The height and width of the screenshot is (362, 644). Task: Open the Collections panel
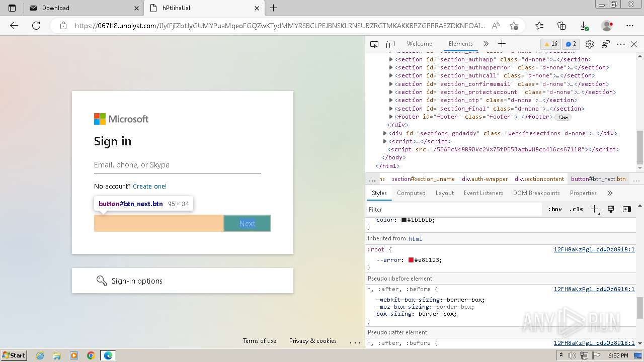[562, 26]
